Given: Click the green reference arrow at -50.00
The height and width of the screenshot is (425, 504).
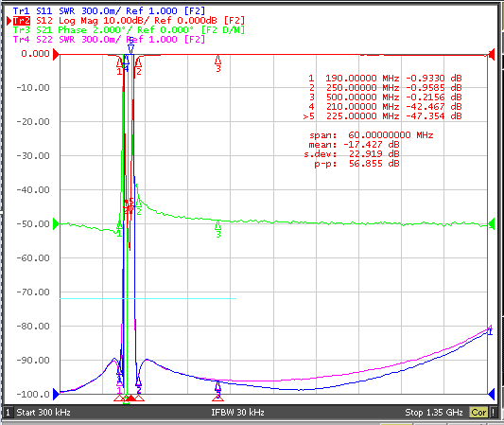Looking at the screenshot, I should [x=56, y=223].
